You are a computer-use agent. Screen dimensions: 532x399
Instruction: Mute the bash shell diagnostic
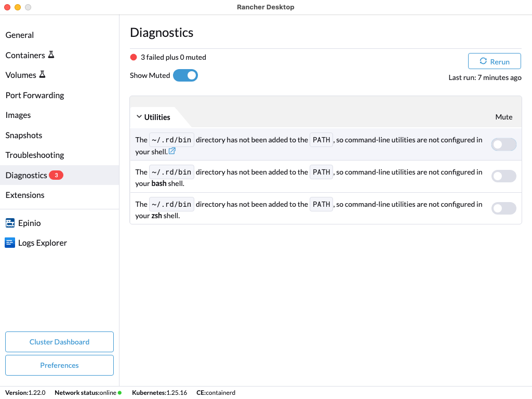(x=503, y=177)
